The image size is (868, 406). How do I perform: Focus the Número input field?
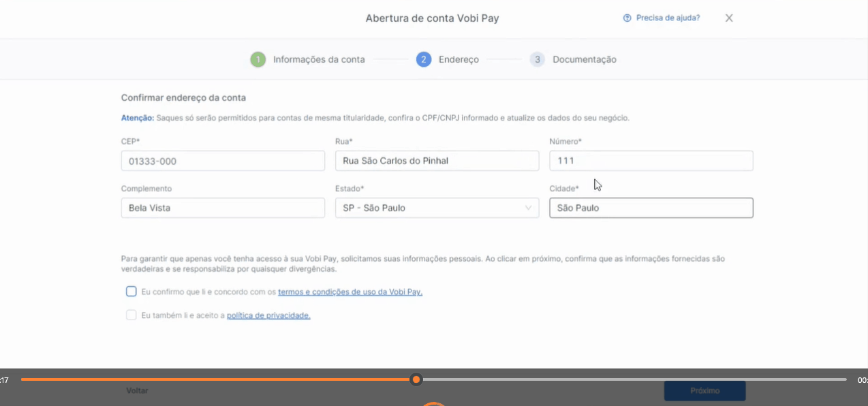point(651,161)
